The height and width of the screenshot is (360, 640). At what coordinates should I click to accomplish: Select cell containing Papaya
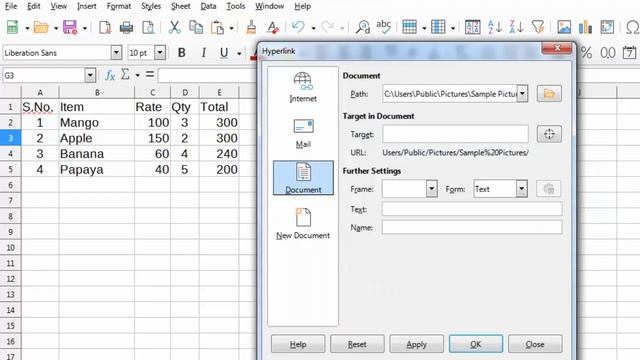pyautogui.click(x=97, y=169)
